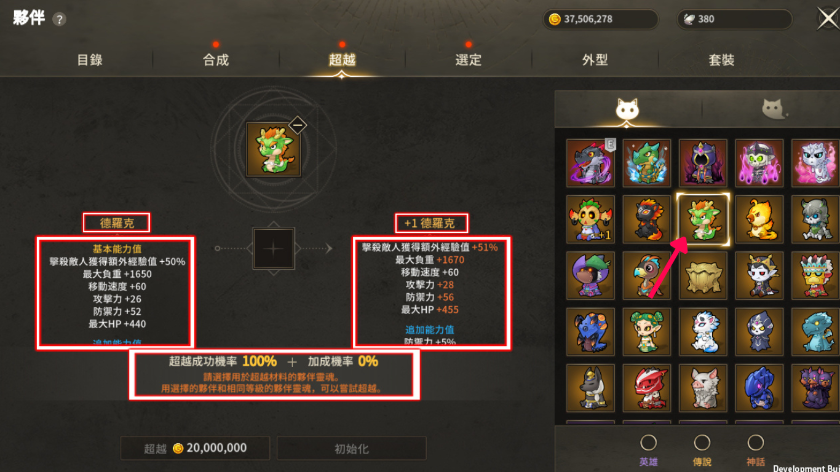
Task: Add material in the empty plus slot
Action: pos(274,249)
